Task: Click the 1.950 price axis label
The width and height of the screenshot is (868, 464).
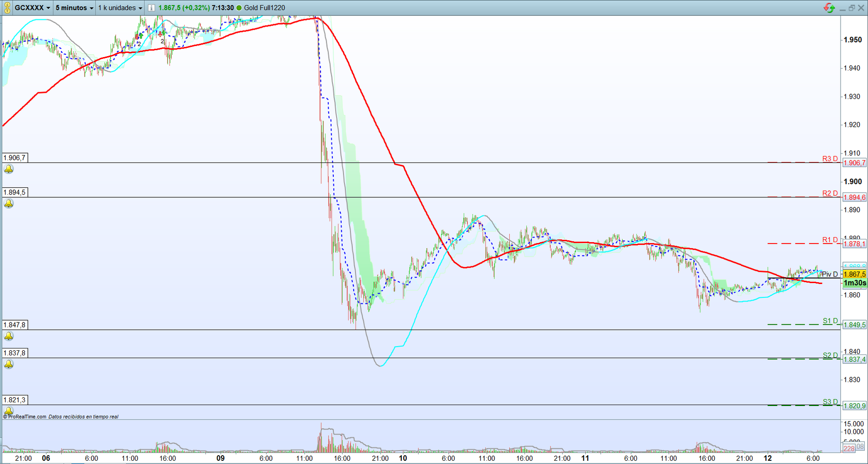Action: pos(853,40)
